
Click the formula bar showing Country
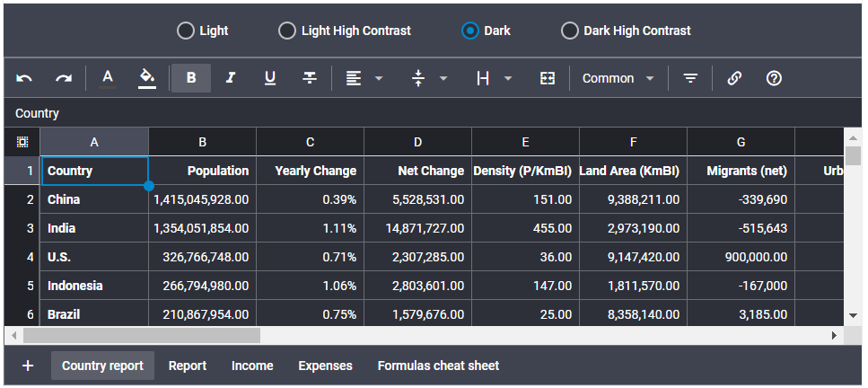(433, 114)
